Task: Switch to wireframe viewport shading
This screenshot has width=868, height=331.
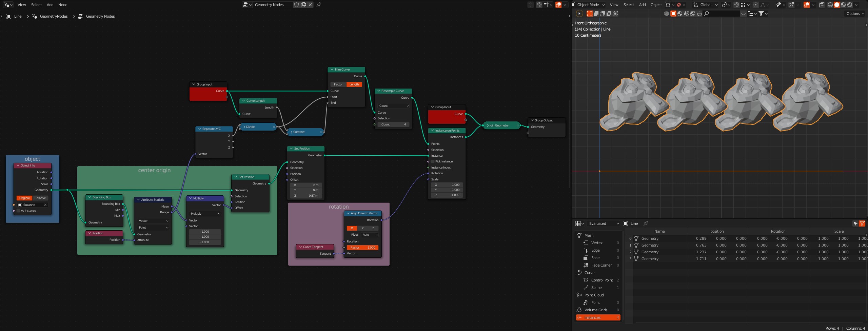Action: [x=830, y=5]
